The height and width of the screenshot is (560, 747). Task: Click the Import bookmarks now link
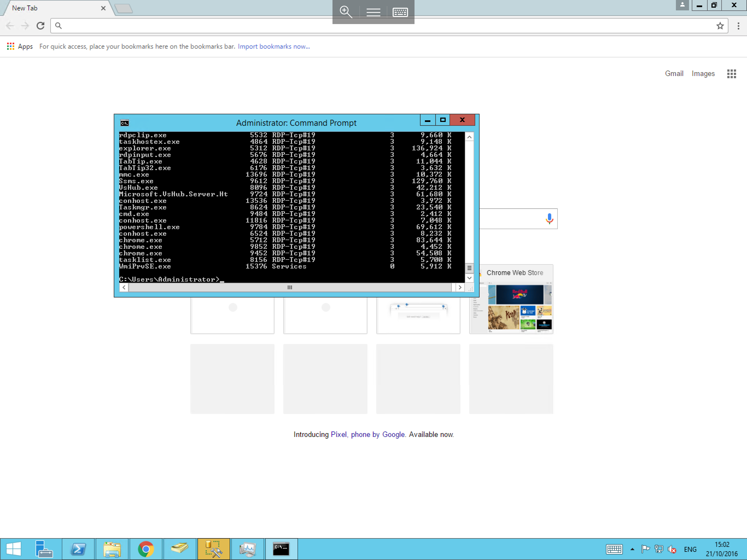coord(273,46)
